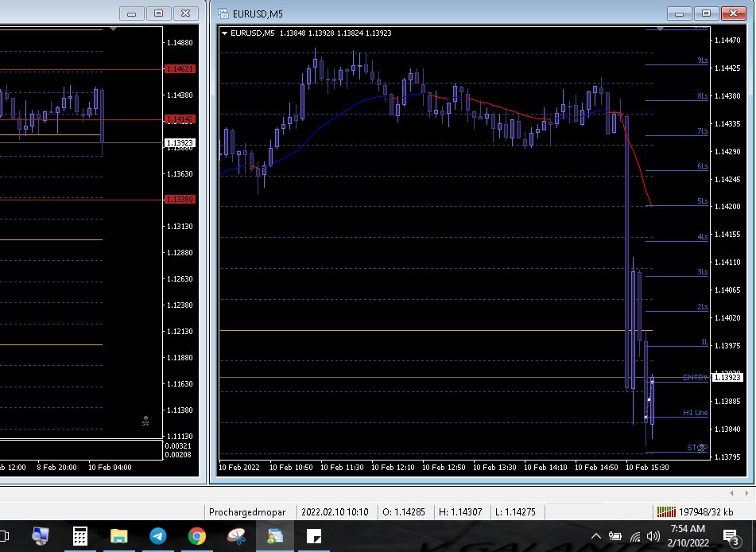Show hidden system tray icons chevron
756x552 pixels.
pyautogui.click(x=596, y=536)
